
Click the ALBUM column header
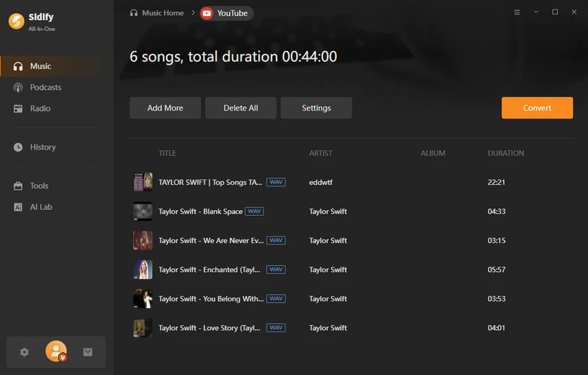click(433, 153)
